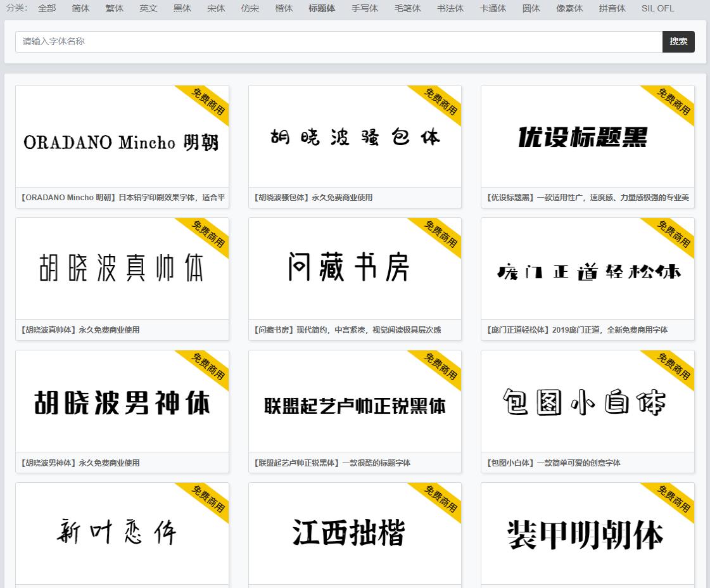This screenshot has width=710, height=588.
Task: Open the 优设标题黑 font preview
Action: point(587,136)
